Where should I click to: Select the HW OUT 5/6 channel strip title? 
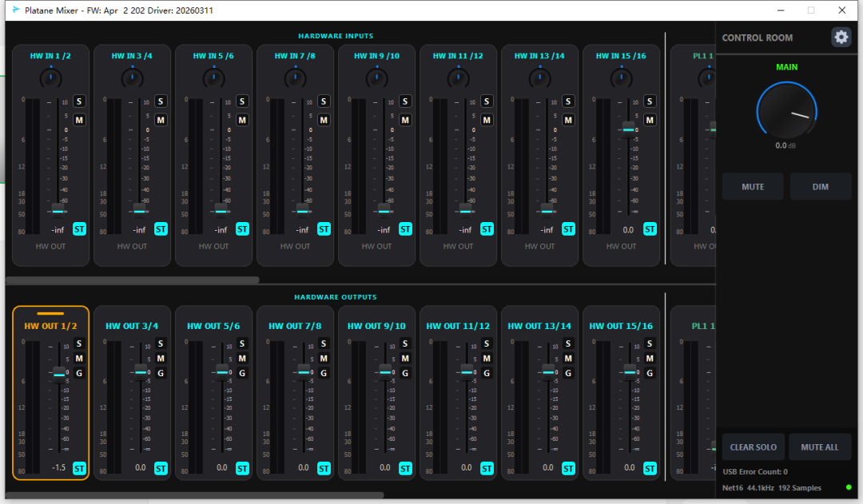pyautogui.click(x=213, y=326)
